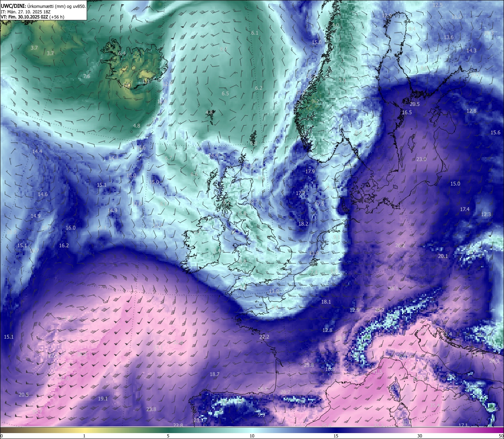Click the 6.5 value label
This screenshot has height=439, width=504.
(225, 94)
